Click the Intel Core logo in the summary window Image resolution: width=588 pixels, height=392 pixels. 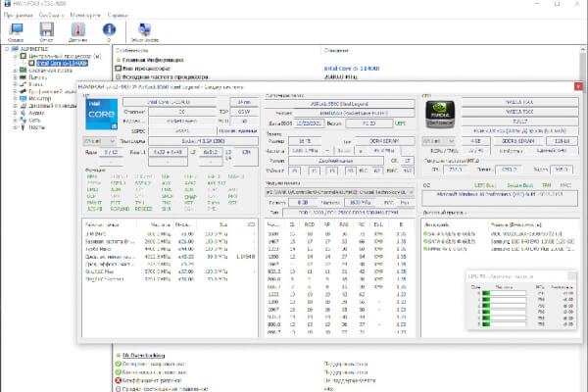tap(102, 114)
